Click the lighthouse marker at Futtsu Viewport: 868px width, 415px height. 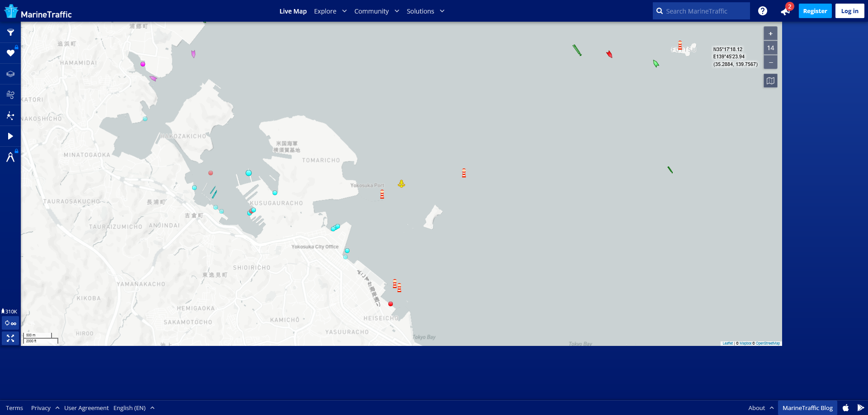[680, 45]
